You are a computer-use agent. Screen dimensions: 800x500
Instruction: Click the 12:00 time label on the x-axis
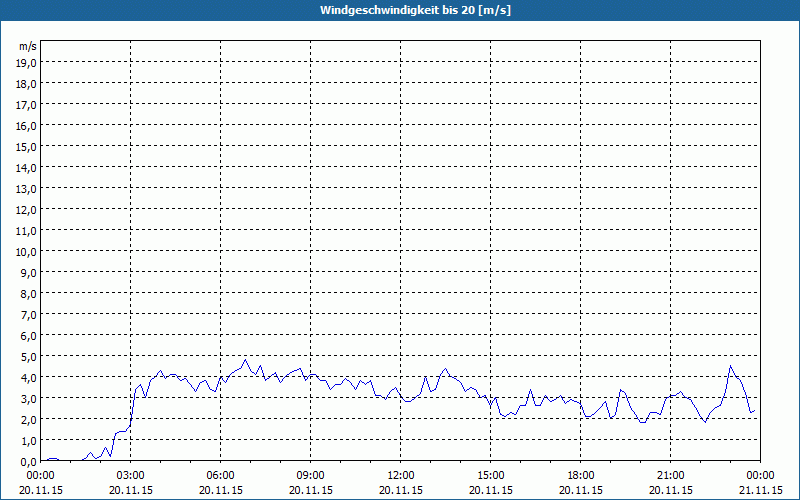coord(401,476)
